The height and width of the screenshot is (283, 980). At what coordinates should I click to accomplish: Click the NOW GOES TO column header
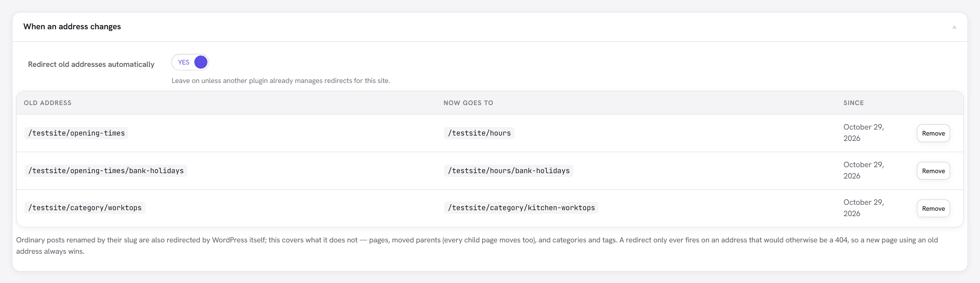coord(468,103)
